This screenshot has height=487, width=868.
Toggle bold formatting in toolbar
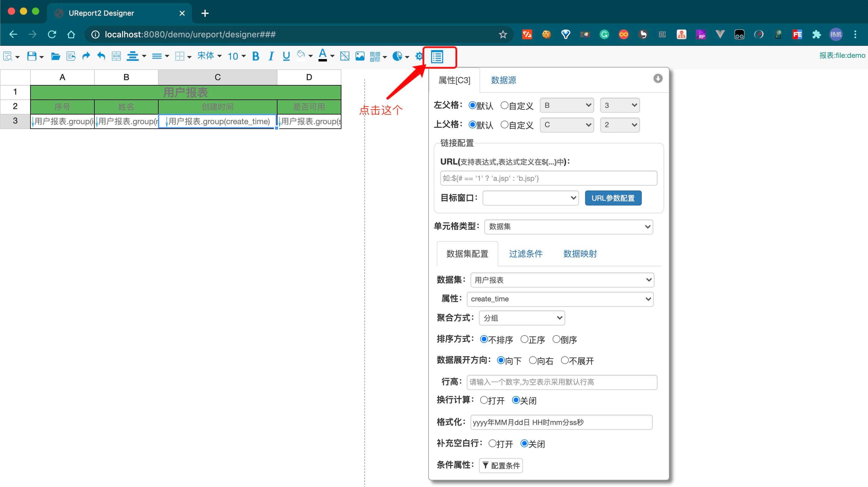click(x=255, y=56)
